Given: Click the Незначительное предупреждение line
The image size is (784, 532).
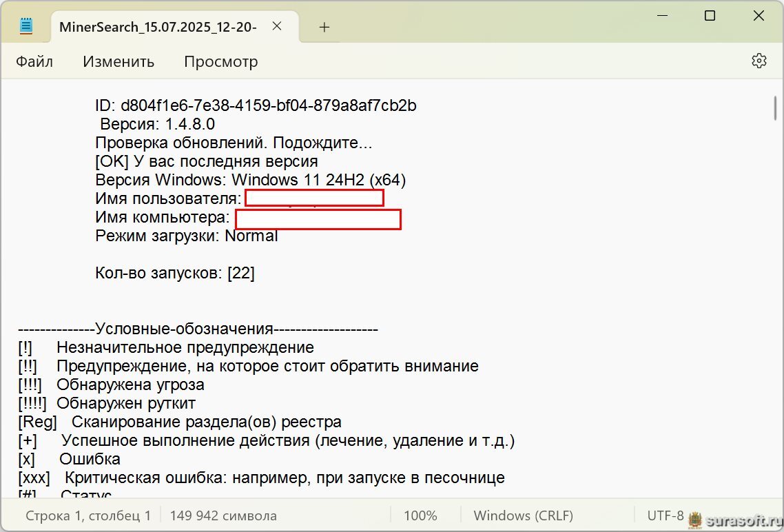Looking at the screenshot, I should (x=166, y=347).
